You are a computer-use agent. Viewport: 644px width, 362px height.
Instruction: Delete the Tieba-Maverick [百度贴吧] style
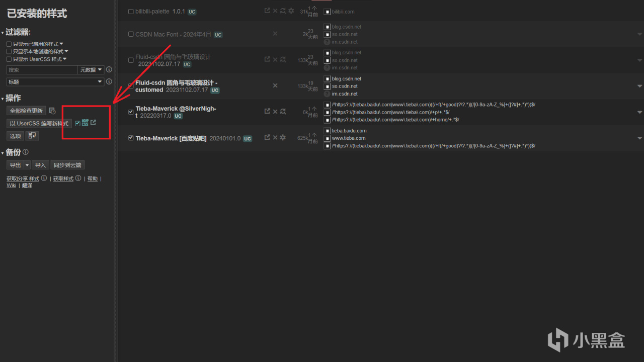(275, 137)
